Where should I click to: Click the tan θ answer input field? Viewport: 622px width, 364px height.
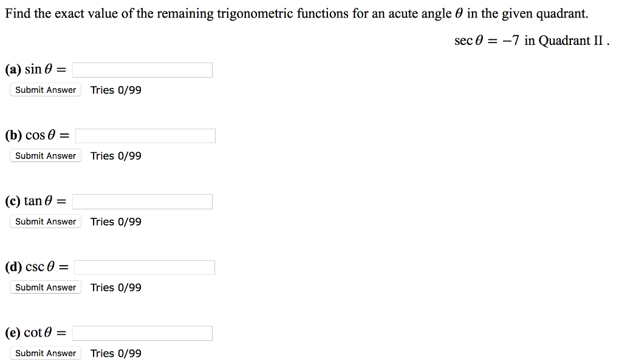[142, 201]
